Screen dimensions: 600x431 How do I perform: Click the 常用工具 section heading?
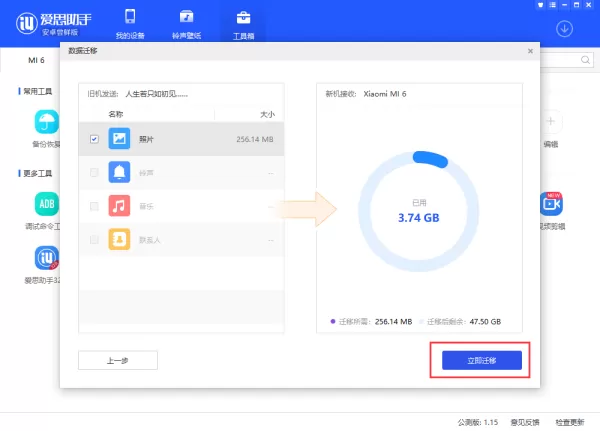tap(38, 91)
